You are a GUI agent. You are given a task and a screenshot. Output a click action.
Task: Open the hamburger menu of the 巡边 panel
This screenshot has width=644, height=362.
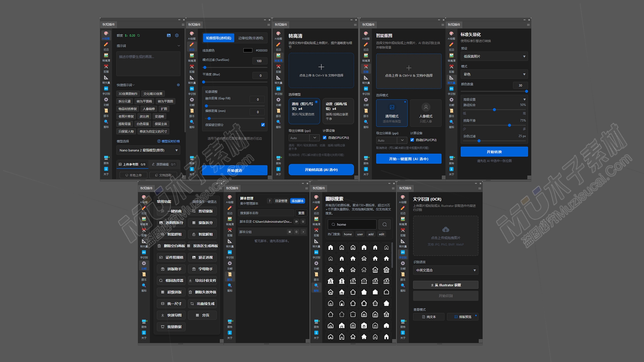pos(269,24)
